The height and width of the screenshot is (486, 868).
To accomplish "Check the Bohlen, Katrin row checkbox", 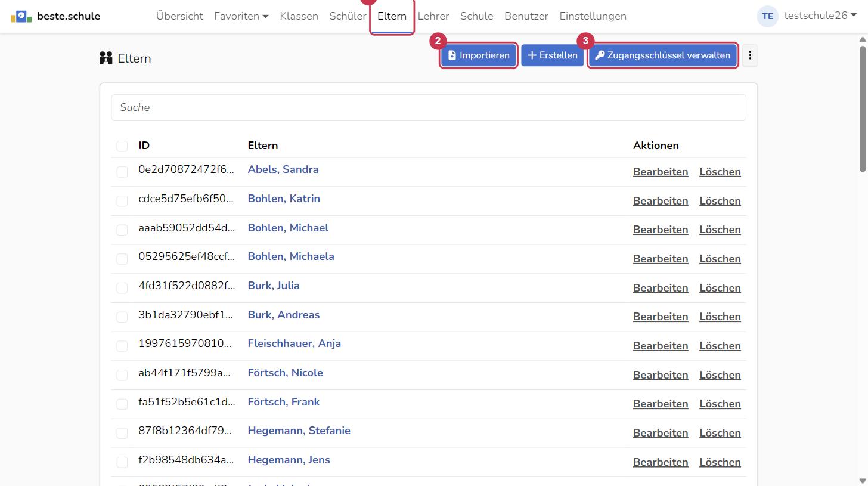I will [x=122, y=201].
